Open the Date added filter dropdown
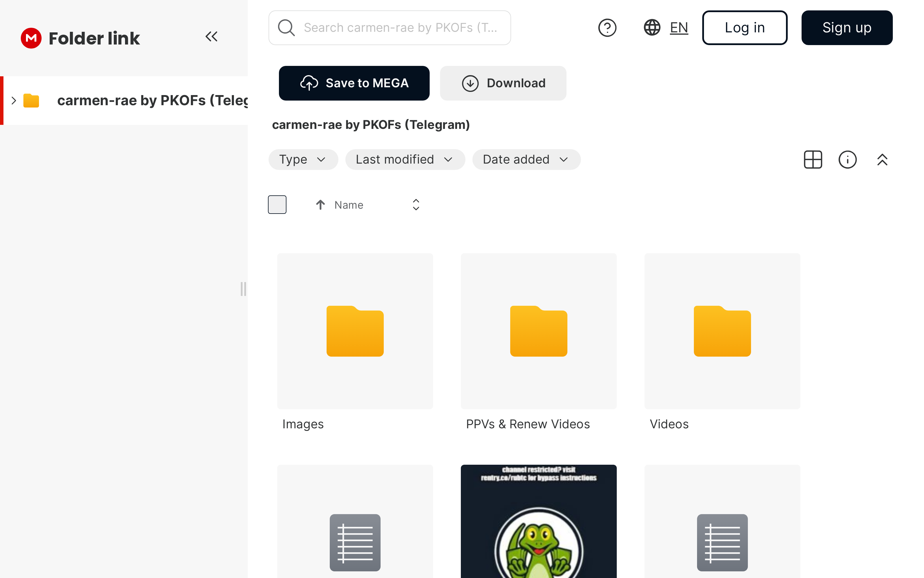The height and width of the screenshot is (578, 924). pyautogui.click(x=526, y=160)
